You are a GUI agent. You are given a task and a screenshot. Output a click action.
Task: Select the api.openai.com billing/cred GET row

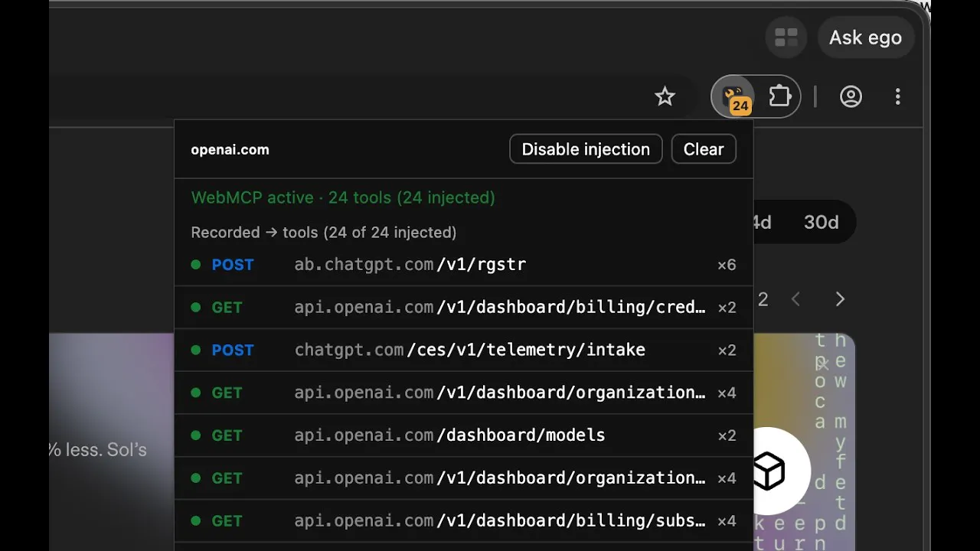pos(464,308)
